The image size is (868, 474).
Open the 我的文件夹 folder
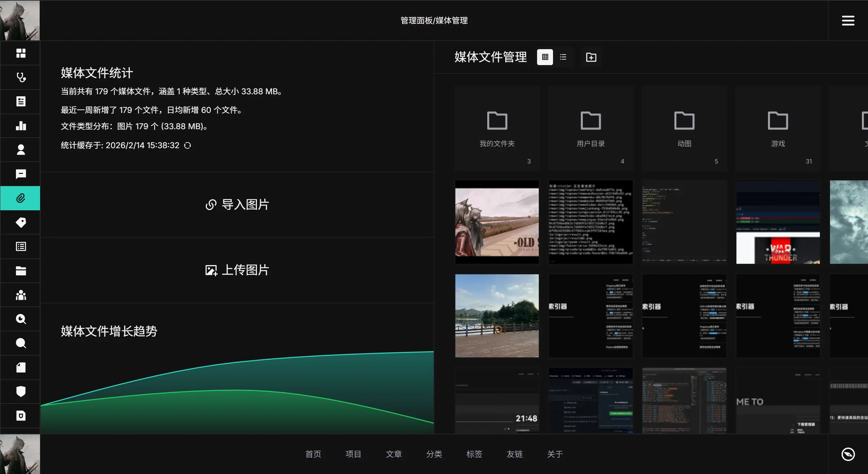coord(497,129)
